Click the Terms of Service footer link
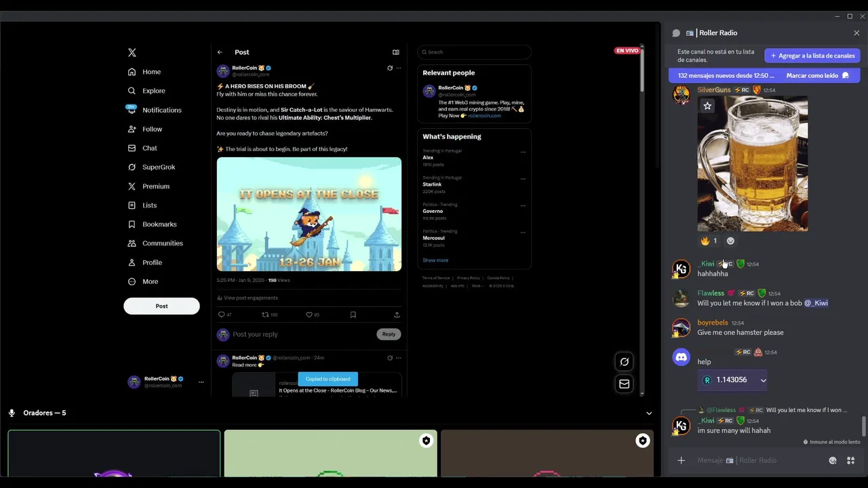Image resolution: width=868 pixels, height=488 pixels. click(436, 278)
